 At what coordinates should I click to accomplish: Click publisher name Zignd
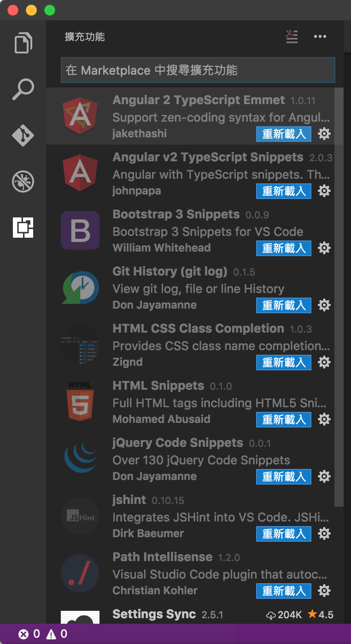tap(128, 362)
